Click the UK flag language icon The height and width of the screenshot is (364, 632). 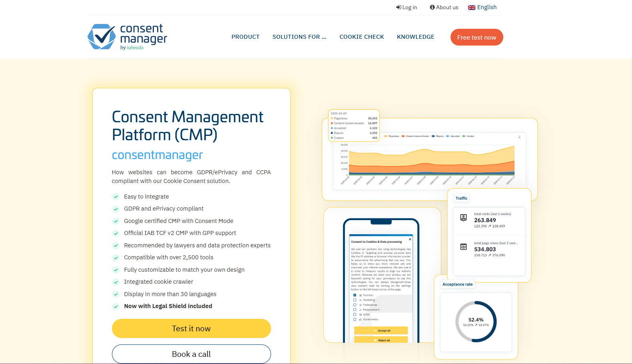pyautogui.click(x=472, y=8)
